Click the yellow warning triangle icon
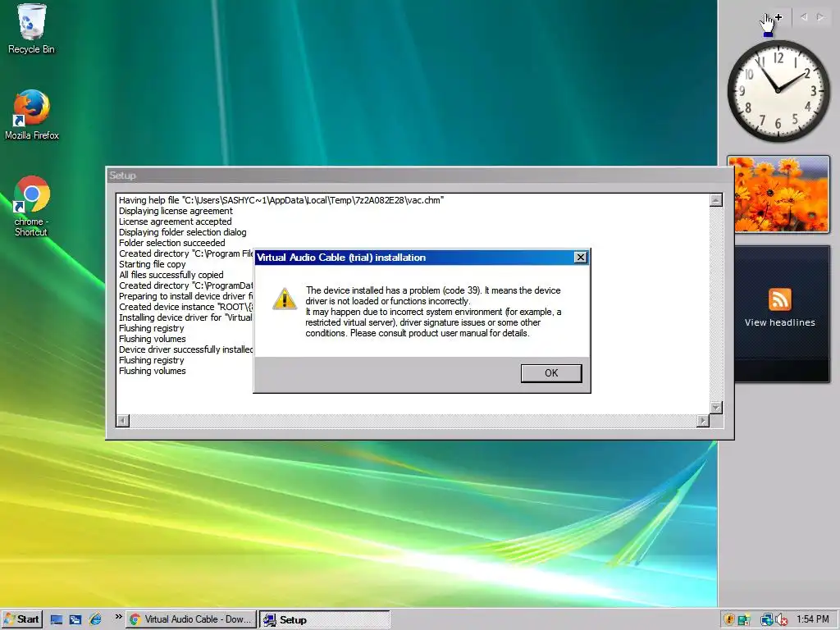The height and width of the screenshot is (630, 840). coord(285,299)
